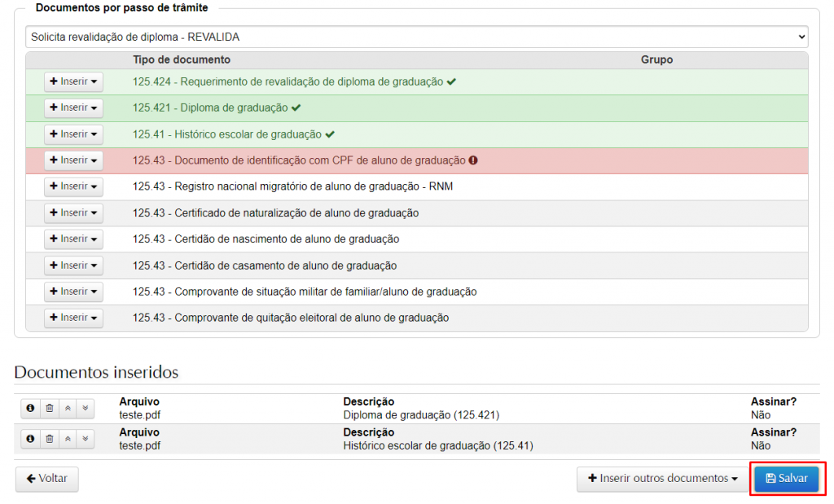
Task: Open Inserir menu for Certidão de nascimento
Action: 73,239
